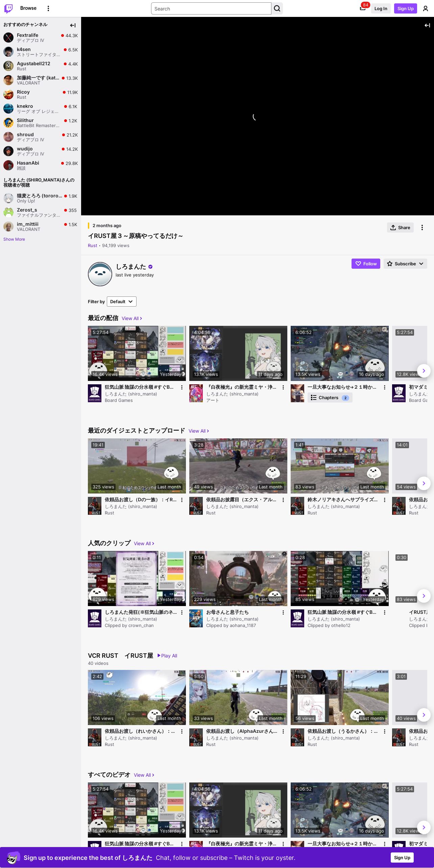Open k4sen channel in sidebar list

point(41,52)
